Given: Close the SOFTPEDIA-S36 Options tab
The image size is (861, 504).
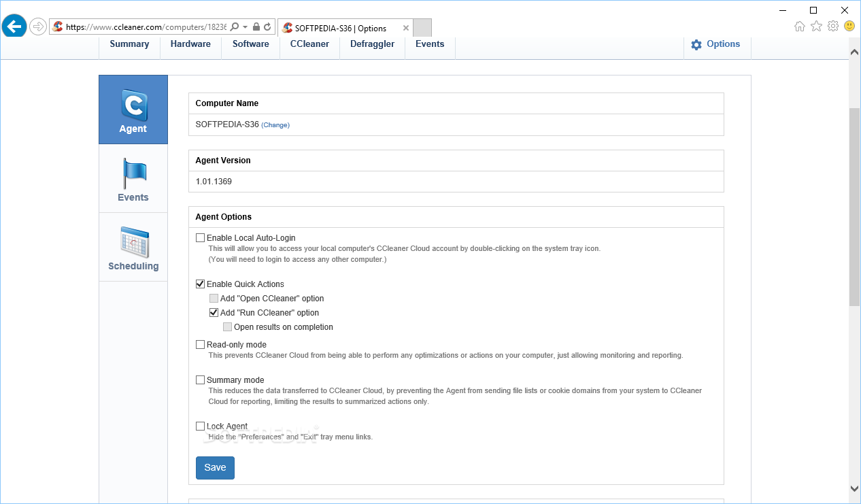Looking at the screenshot, I should pos(406,28).
